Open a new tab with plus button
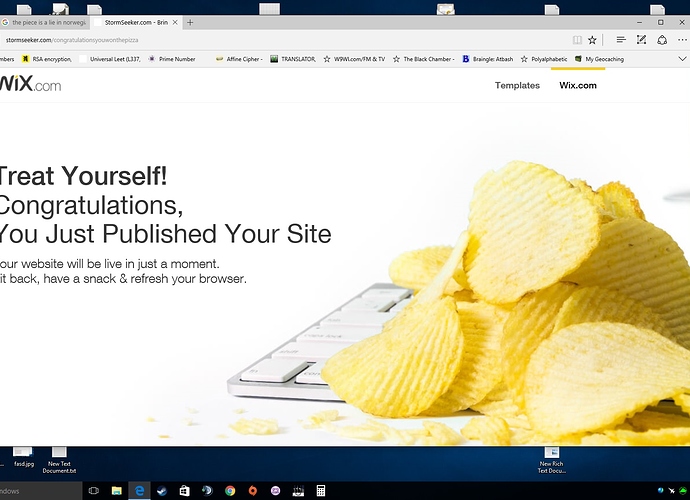This screenshot has width=690, height=500. (x=190, y=22)
